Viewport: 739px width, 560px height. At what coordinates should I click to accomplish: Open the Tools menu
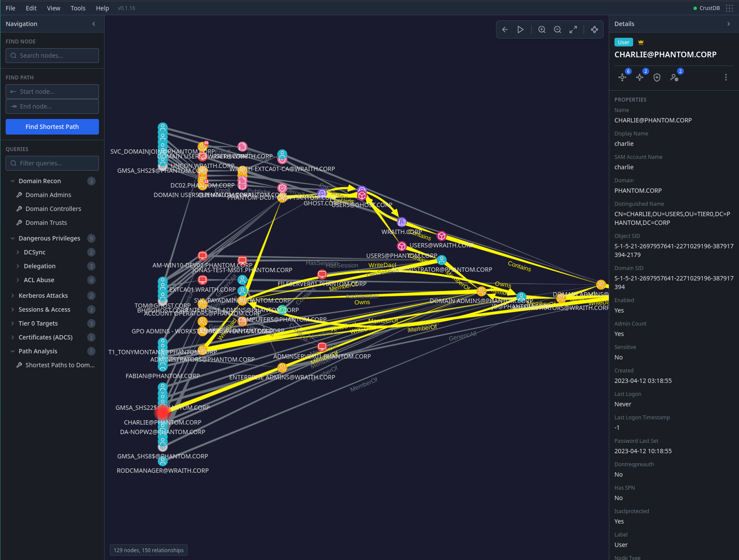click(x=78, y=8)
